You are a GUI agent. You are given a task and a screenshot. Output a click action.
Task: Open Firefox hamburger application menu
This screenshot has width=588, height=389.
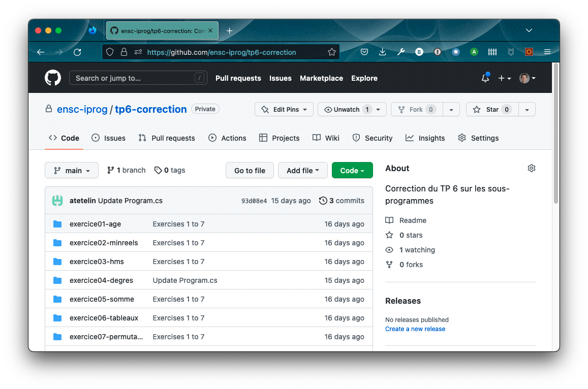(x=547, y=52)
